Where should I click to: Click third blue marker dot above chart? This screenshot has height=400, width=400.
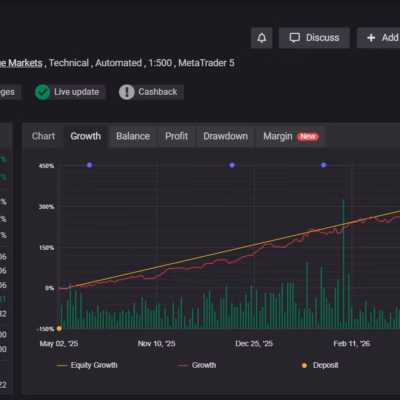tap(323, 165)
